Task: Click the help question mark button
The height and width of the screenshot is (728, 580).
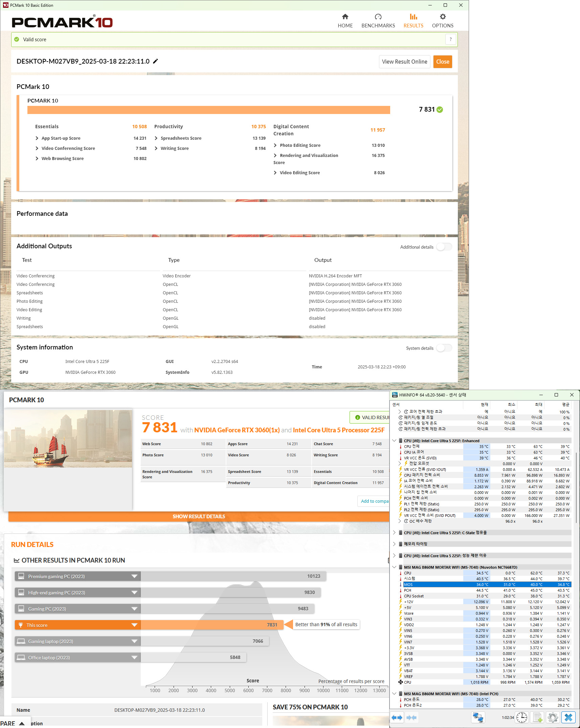Action: [x=450, y=40]
